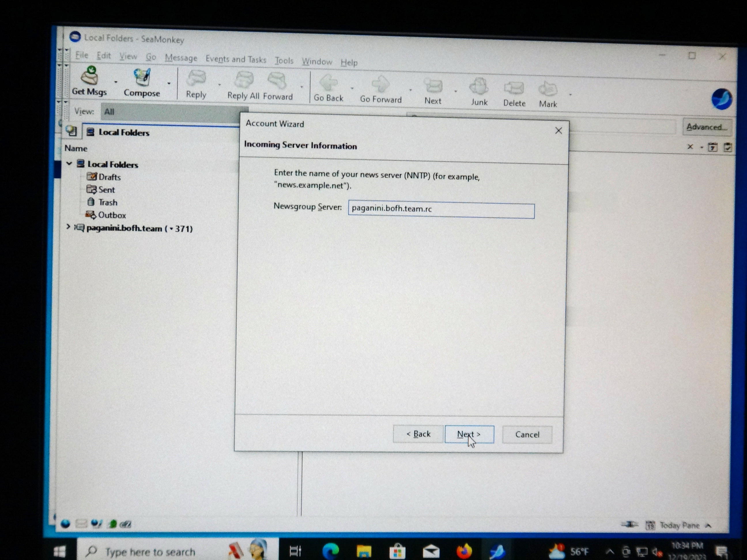Collapse the Local Folders tree node

[69, 164]
